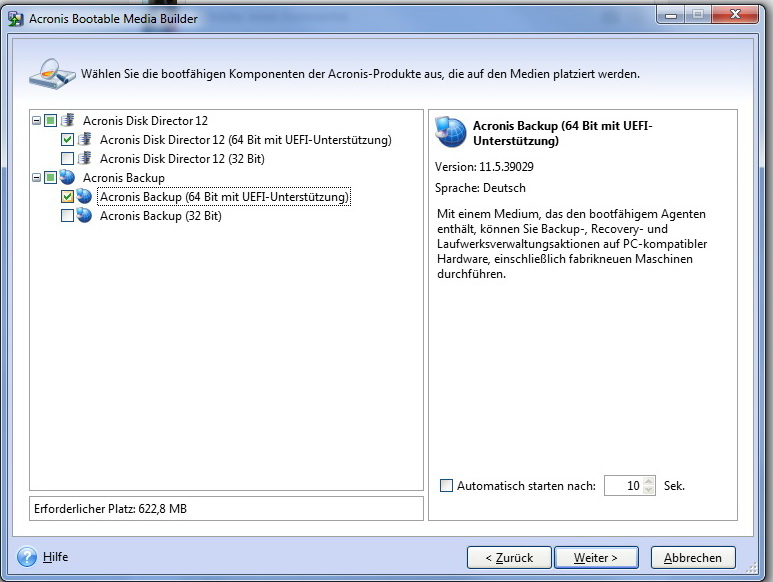This screenshot has height=582, width=773.
Task: Click the Acronis Backup 64 Bit globe icon
Action: (84, 196)
